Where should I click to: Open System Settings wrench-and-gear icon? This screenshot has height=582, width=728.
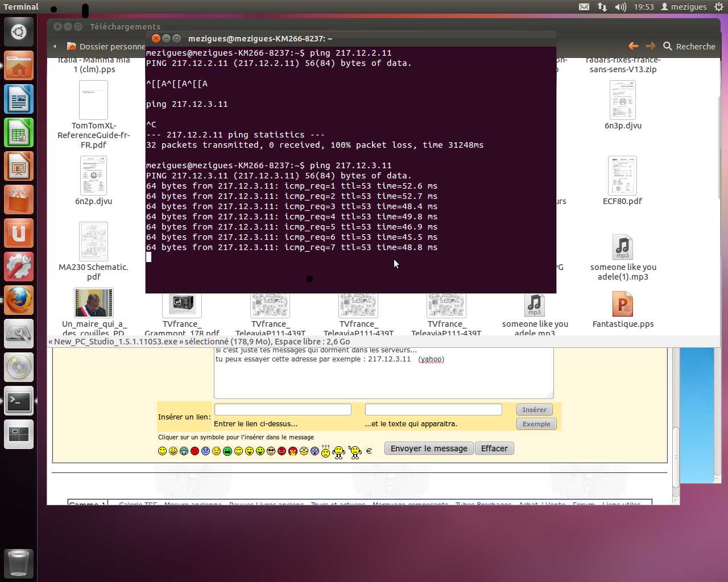tap(19, 267)
